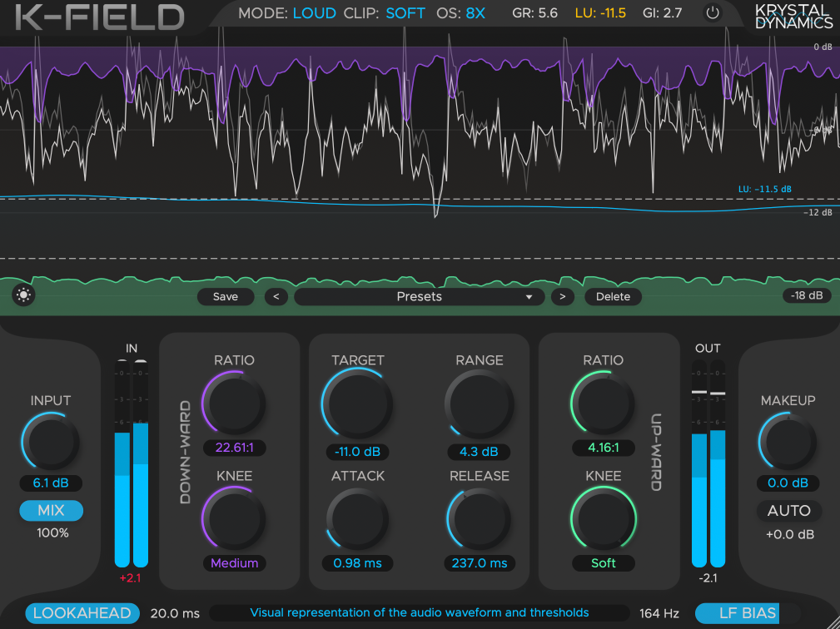Click the upward KNEE knob
This screenshot has width=840, height=629.
(x=604, y=519)
